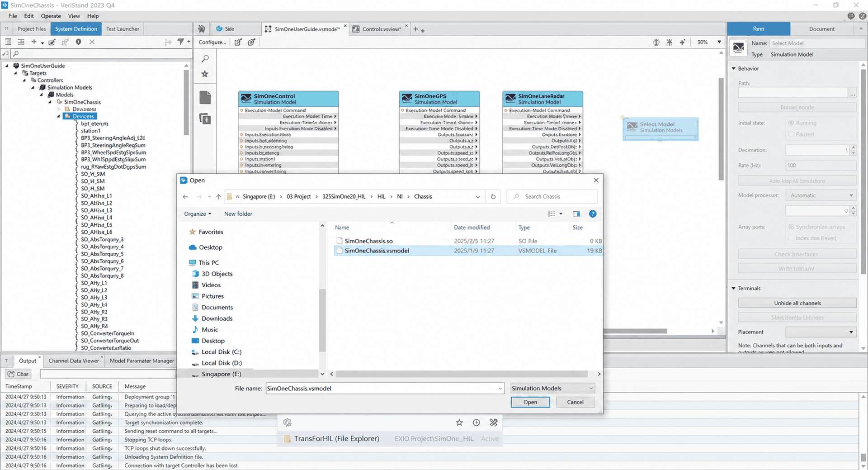Open the File menu

(13, 16)
